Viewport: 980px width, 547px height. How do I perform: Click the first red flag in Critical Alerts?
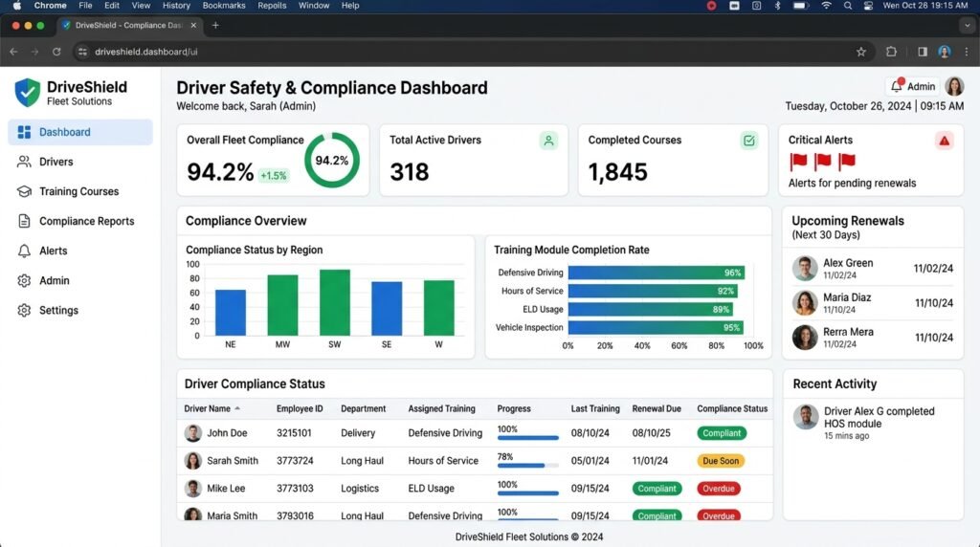[x=798, y=162]
